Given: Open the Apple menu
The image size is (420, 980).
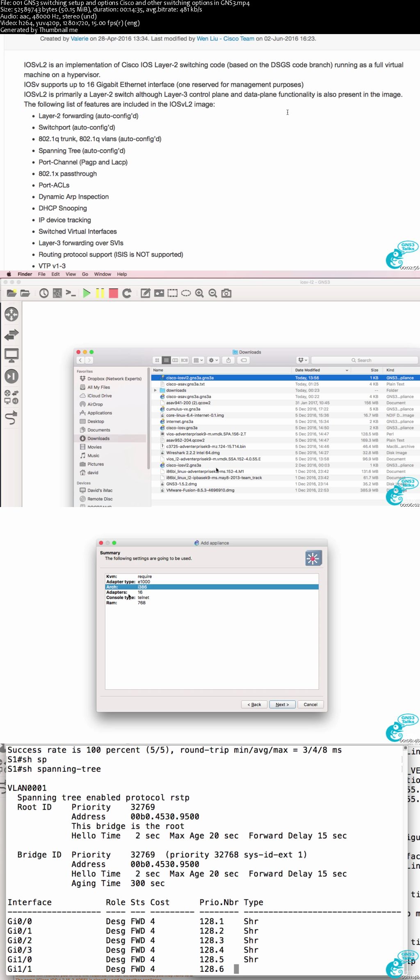Looking at the screenshot, I should pyautogui.click(x=9, y=274).
